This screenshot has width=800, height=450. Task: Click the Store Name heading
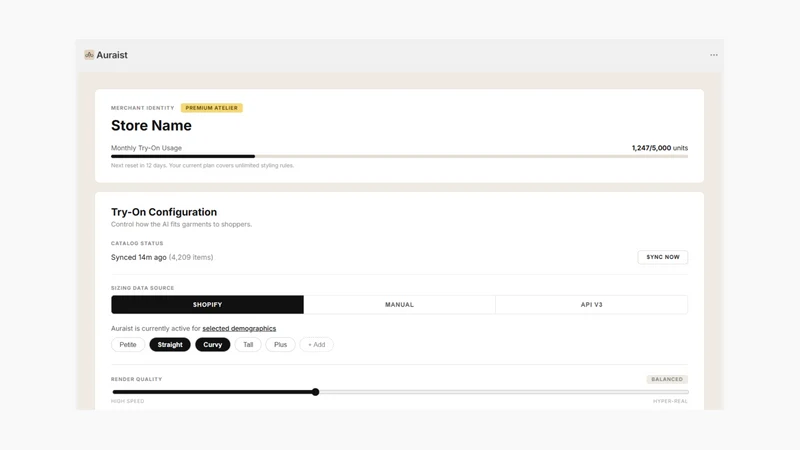click(151, 126)
